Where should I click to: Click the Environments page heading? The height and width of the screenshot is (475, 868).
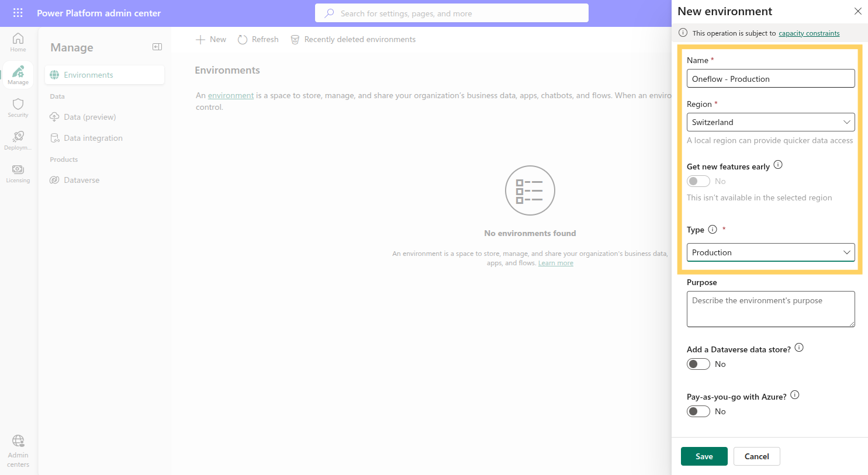click(x=227, y=70)
